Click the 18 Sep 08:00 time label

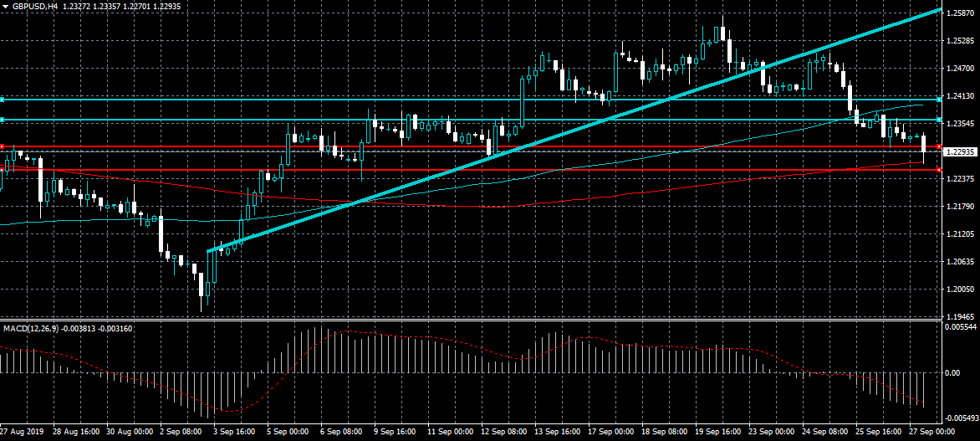point(665,432)
